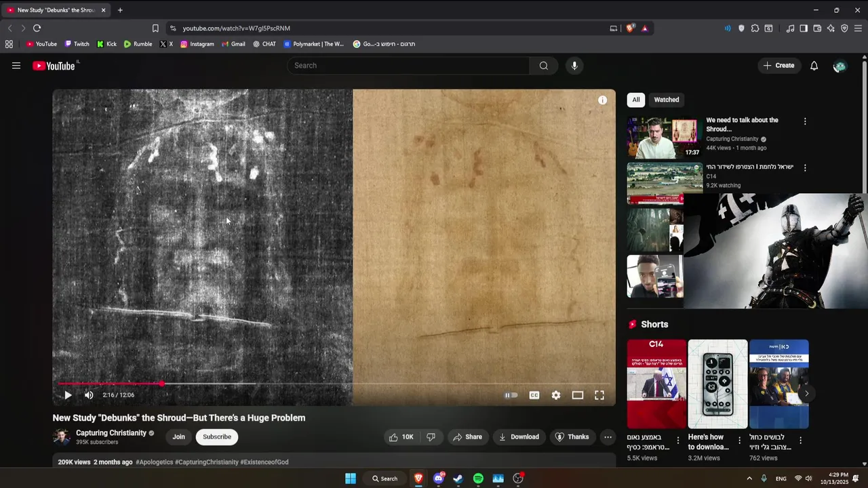The width and height of the screenshot is (868, 488).
Task: Open options for 5.5K views Short
Action: (x=677, y=441)
